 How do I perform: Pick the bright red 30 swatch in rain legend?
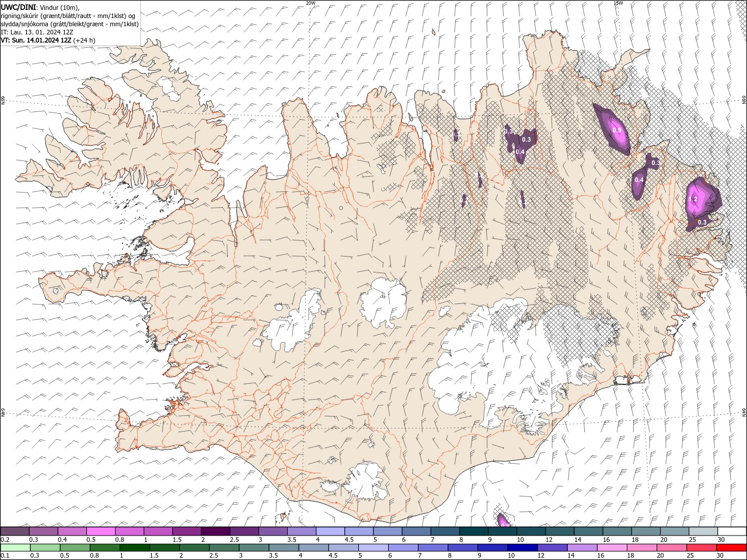[731, 548]
